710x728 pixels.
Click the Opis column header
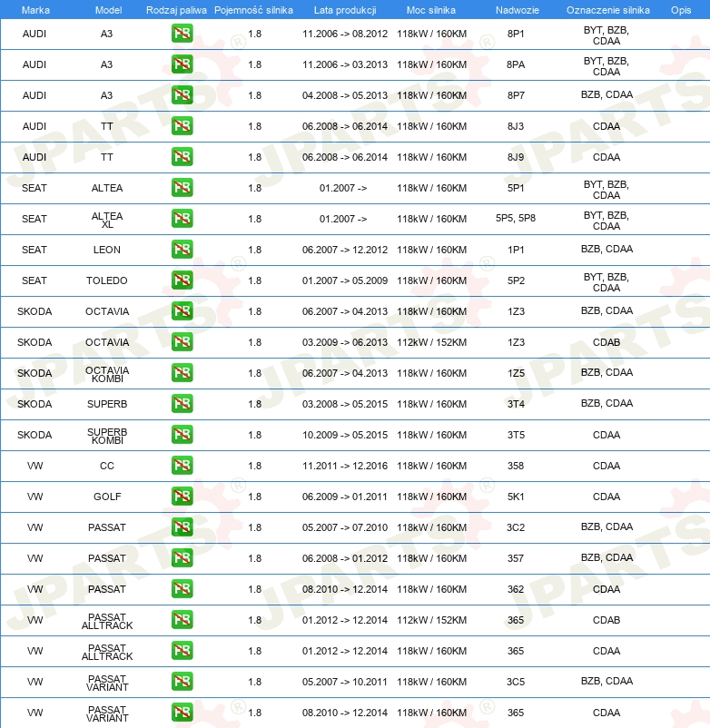pos(681,10)
